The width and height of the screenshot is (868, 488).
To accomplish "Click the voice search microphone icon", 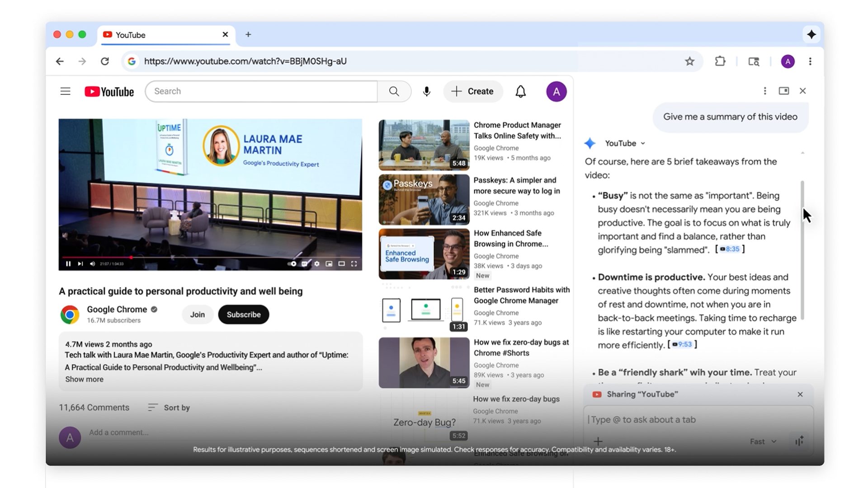I will (426, 91).
